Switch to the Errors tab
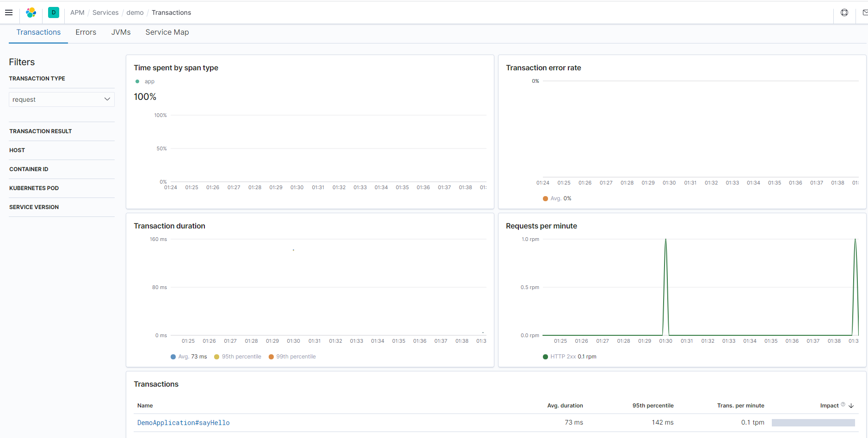 pos(86,32)
